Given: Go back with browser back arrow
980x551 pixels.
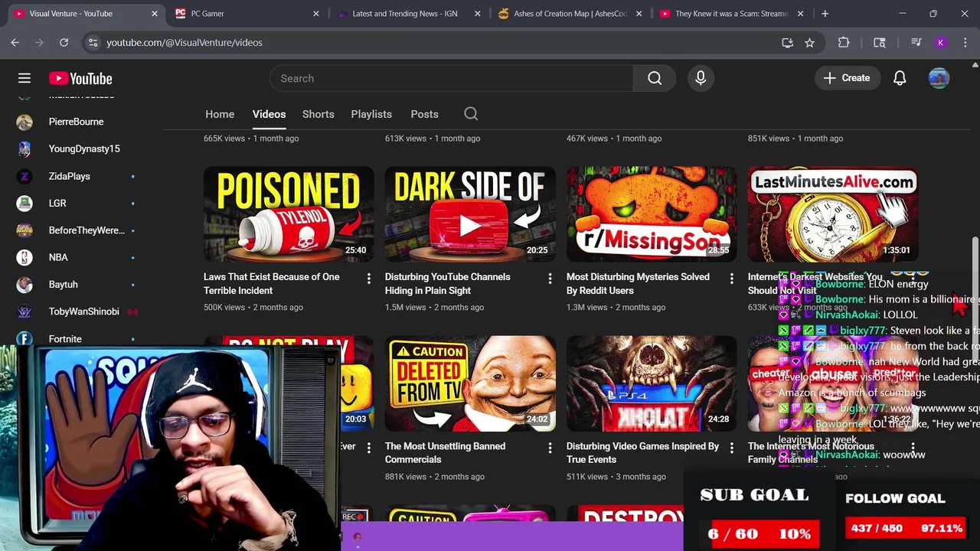Looking at the screenshot, I should tap(15, 43).
